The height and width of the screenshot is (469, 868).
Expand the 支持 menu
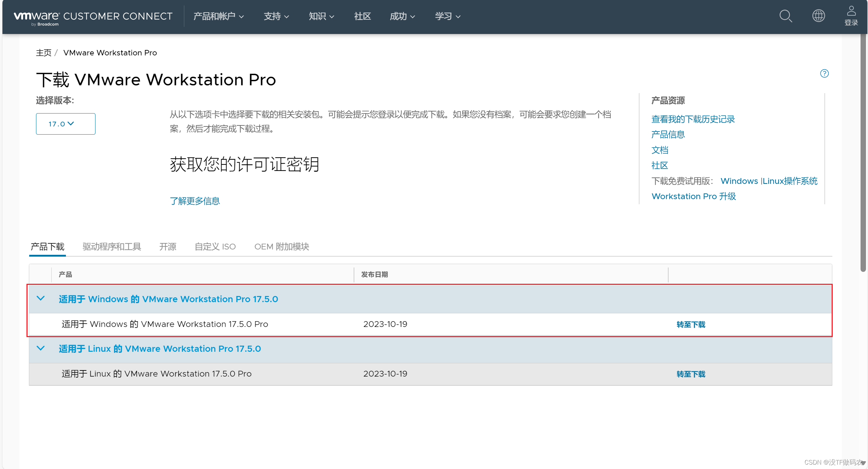pos(276,16)
